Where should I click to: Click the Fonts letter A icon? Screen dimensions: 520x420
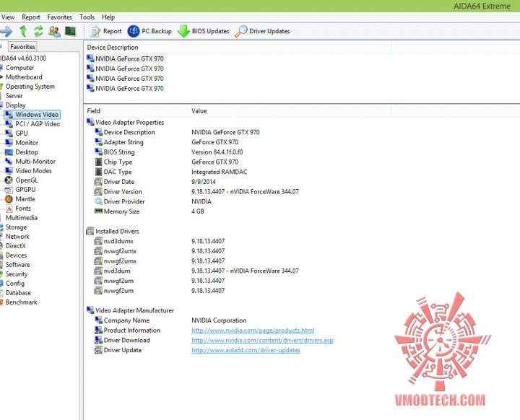(x=9, y=208)
